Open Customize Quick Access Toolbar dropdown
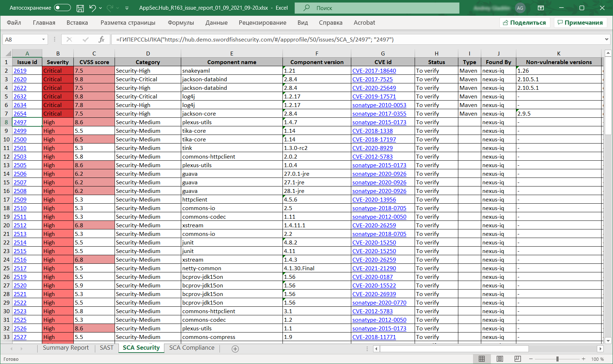Image resolution: width=613 pixels, height=364 pixels. [x=127, y=8]
